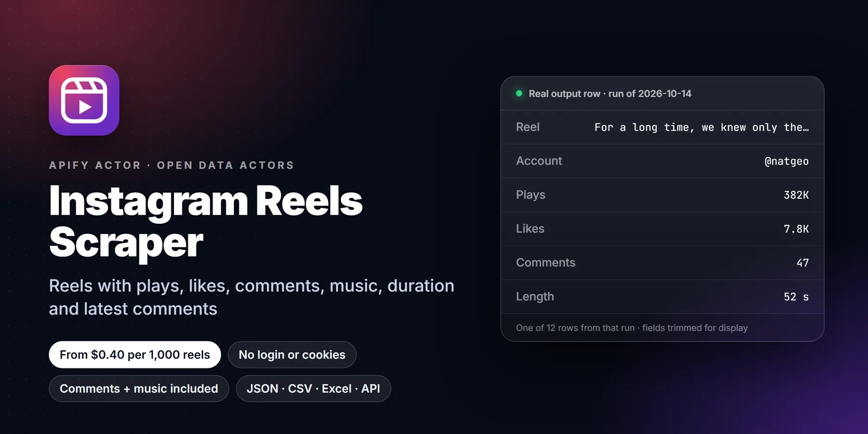Click the reel caption 'For a long time, we knew only the…'

pyautogui.click(x=702, y=127)
